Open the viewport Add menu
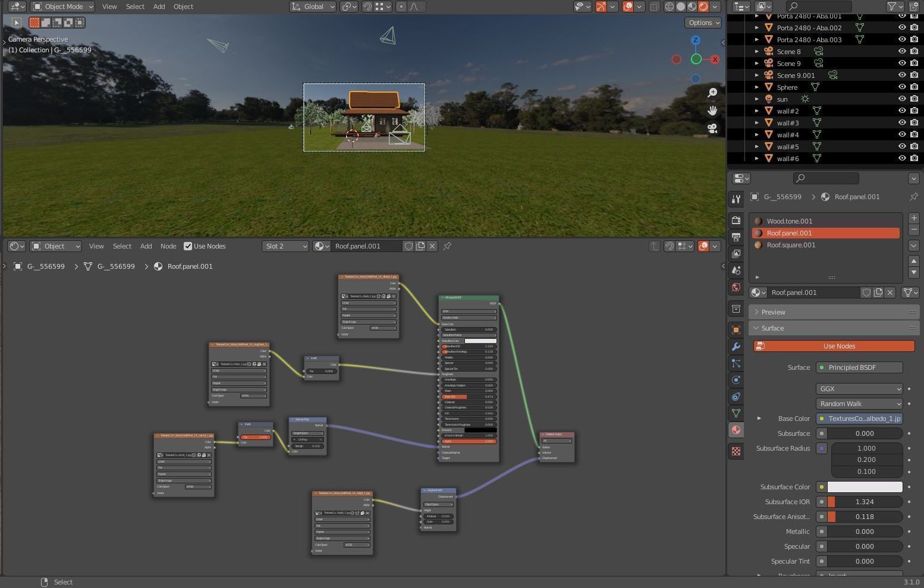This screenshot has height=588, width=924. [159, 7]
